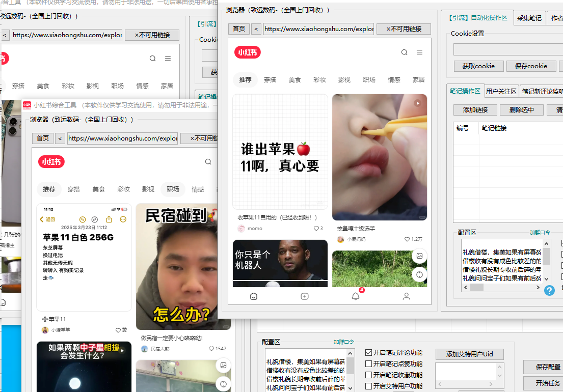
Task: Enable 开启艾特用户功能
Action: click(x=368, y=386)
